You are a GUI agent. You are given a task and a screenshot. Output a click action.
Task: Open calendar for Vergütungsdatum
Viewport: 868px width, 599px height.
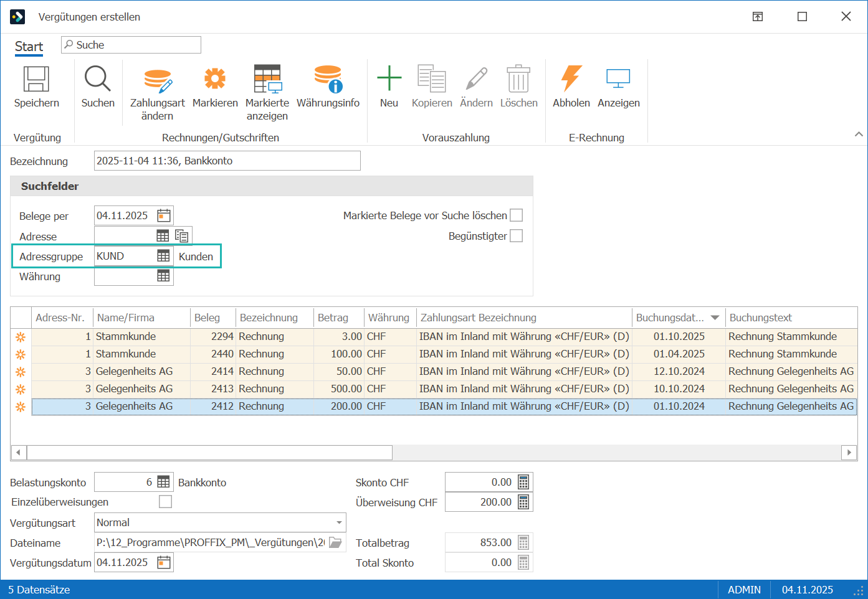click(164, 562)
